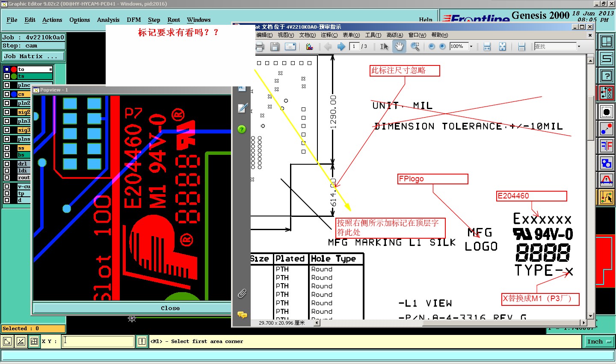Go to next page with blue arrow
The width and height of the screenshot is (616, 364).
(341, 47)
